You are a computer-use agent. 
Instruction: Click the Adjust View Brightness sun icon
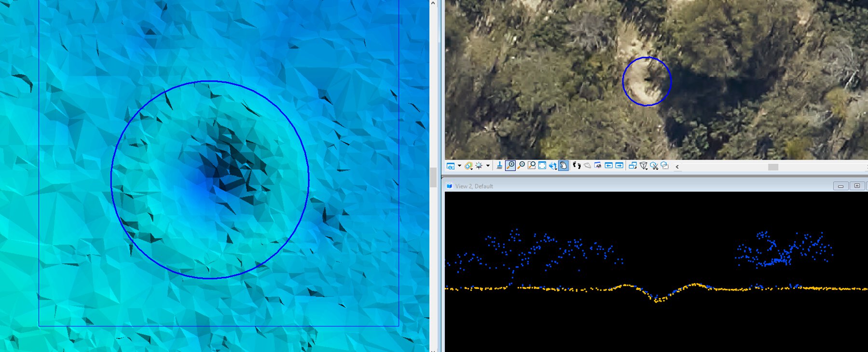pos(479,166)
